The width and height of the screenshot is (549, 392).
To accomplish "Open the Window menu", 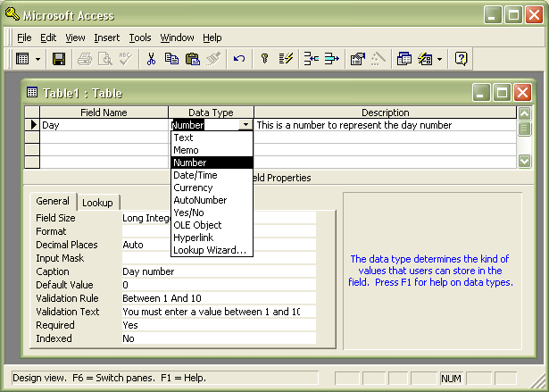I will [x=177, y=38].
